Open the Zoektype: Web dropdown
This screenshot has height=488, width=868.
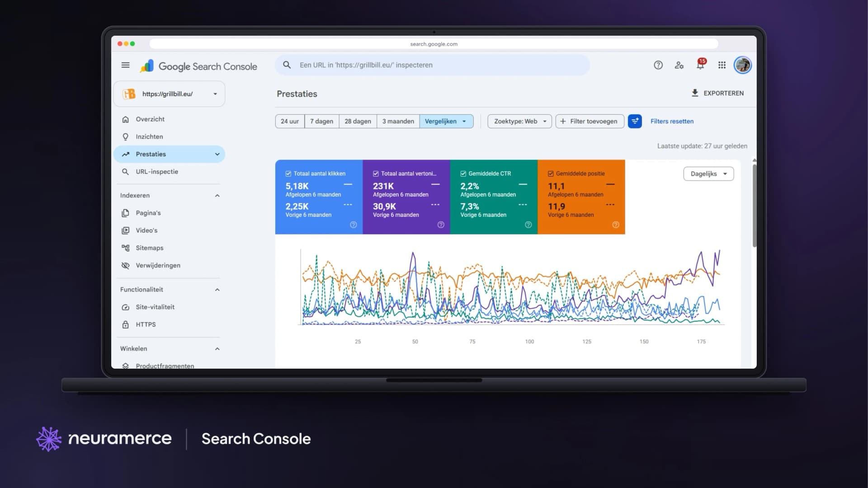click(x=519, y=121)
